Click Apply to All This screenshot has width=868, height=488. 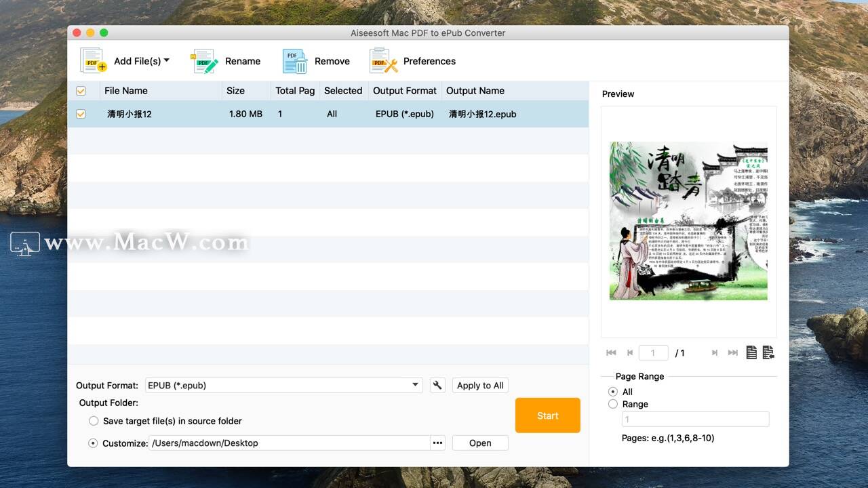pos(479,385)
